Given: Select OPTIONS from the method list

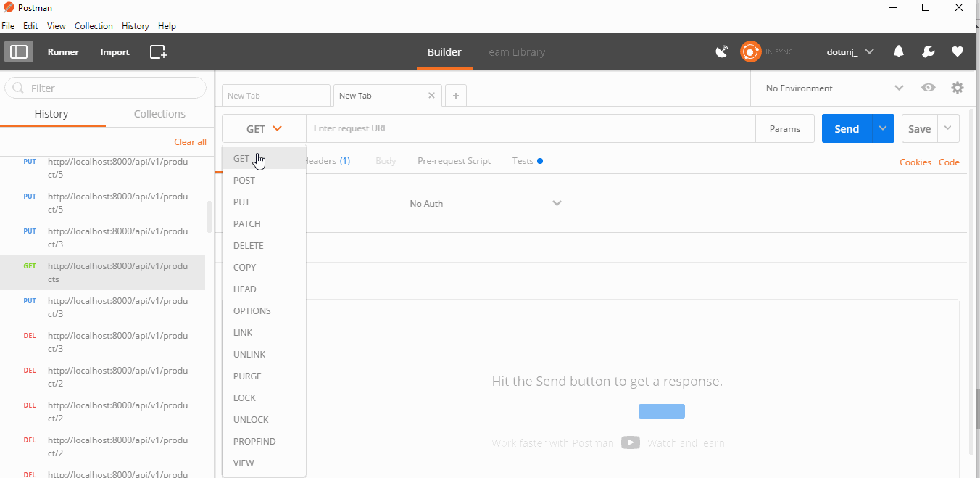Looking at the screenshot, I should (264, 310).
